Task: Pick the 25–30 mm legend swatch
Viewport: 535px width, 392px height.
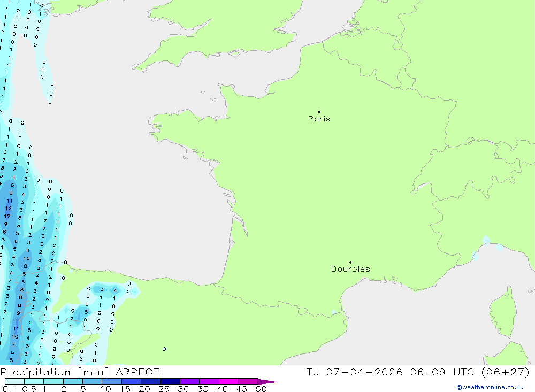Action: pyautogui.click(x=170, y=381)
